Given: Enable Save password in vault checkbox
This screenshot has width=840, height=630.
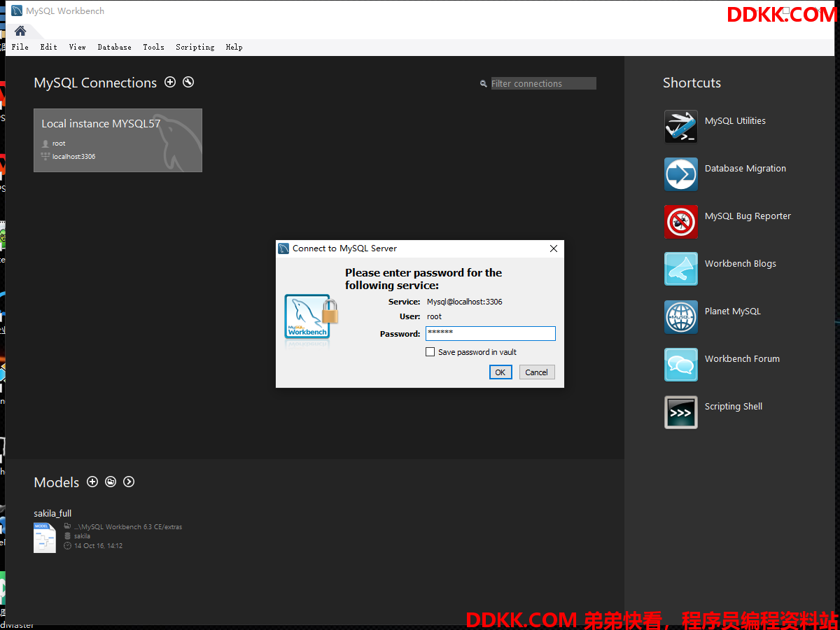Looking at the screenshot, I should pos(430,352).
